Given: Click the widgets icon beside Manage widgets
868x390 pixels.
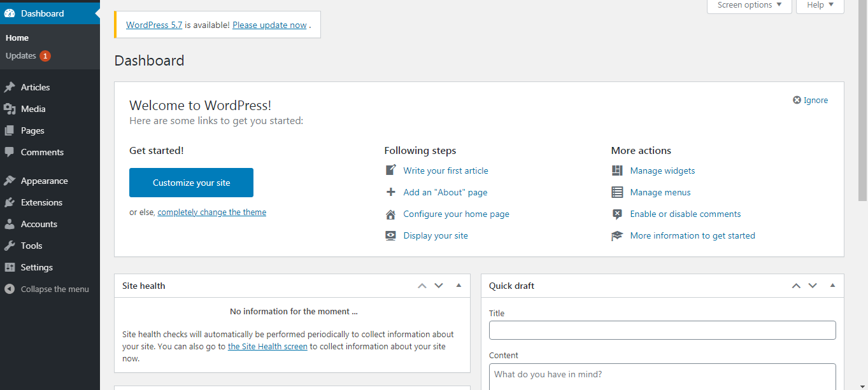Looking at the screenshot, I should [617, 171].
